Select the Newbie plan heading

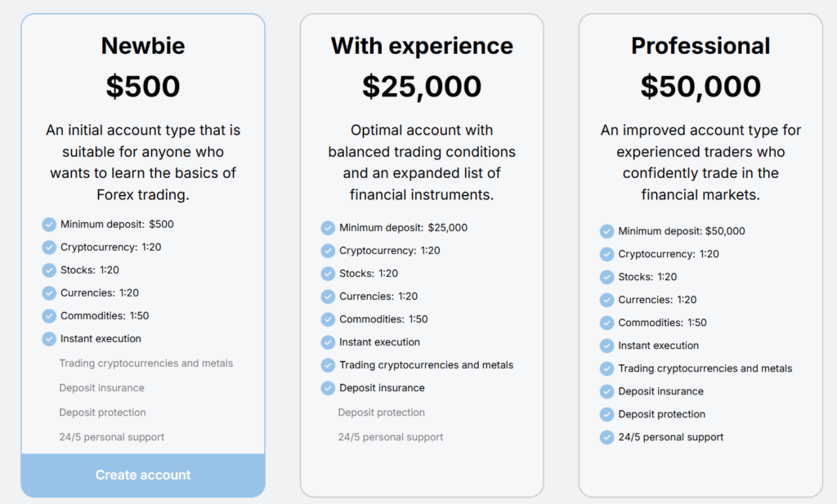[143, 46]
